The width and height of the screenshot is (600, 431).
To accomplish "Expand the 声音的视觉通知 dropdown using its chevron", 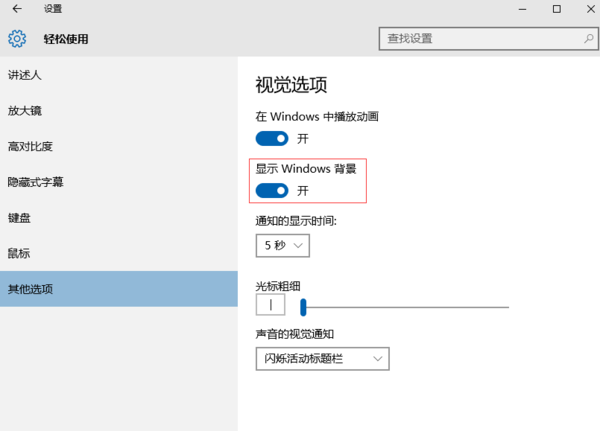I will [378, 359].
